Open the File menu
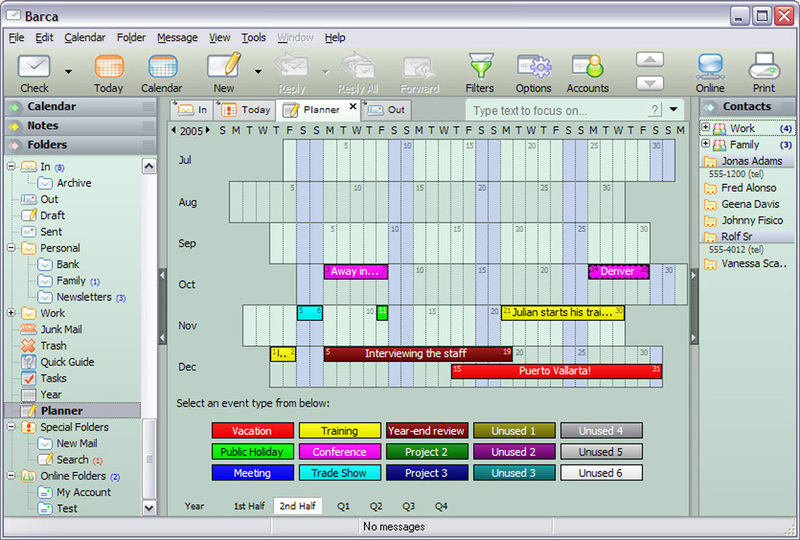Screen dimensions: 800x540 [16, 38]
